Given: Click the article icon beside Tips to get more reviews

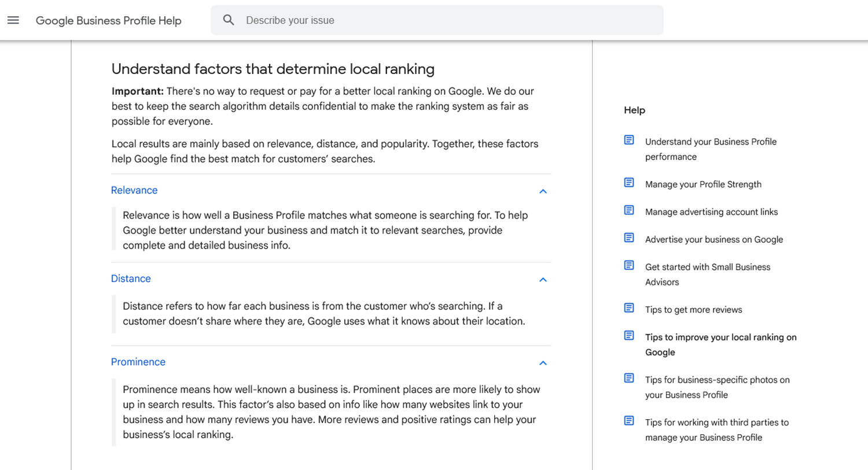Looking at the screenshot, I should click(x=629, y=308).
